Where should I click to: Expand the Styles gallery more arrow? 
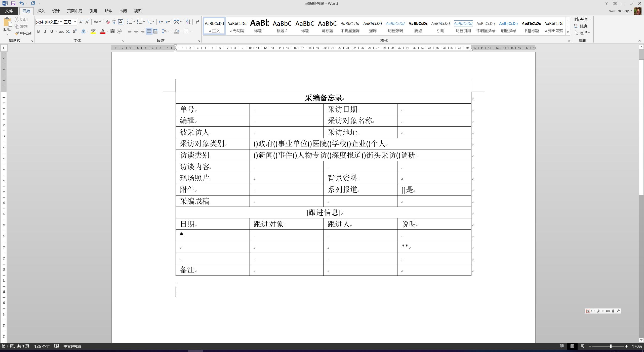point(568,32)
